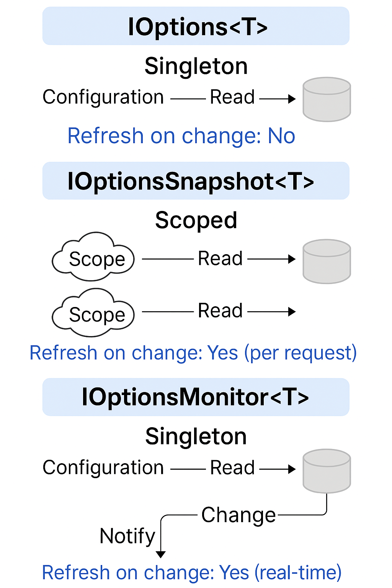Click the arrowhead after Read in IOptions<T>
The image size is (392, 588).
coord(292,99)
